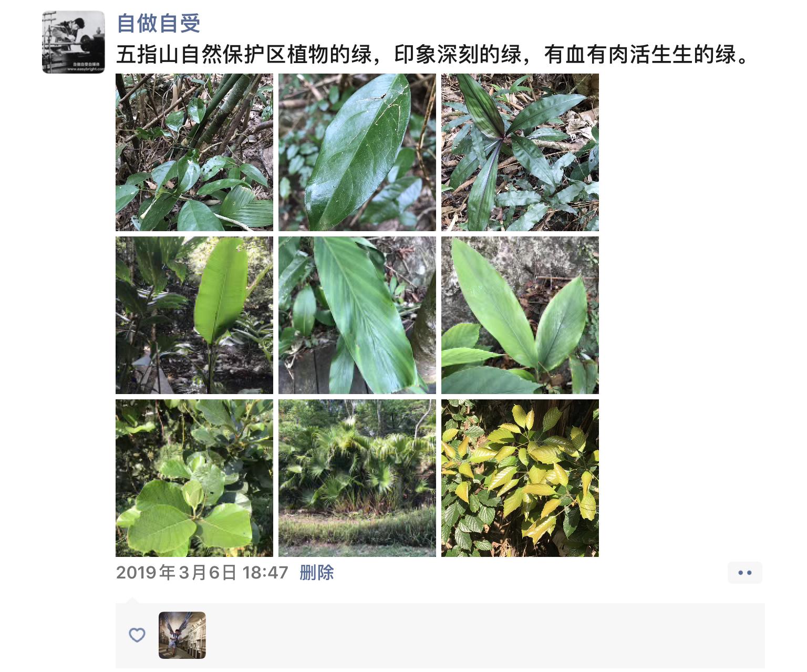Open the yellow-green sunlit leaves photo
The width and height of the screenshot is (807, 672).
click(520, 478)
